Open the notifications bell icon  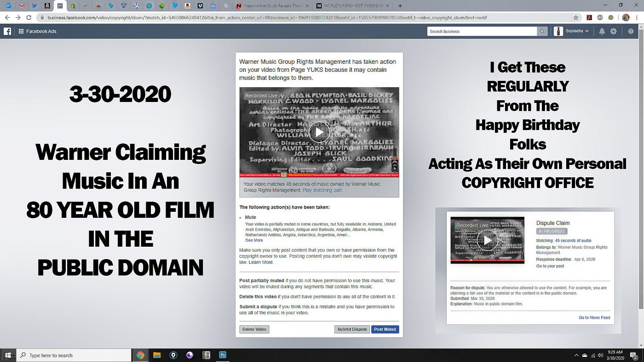602,31
